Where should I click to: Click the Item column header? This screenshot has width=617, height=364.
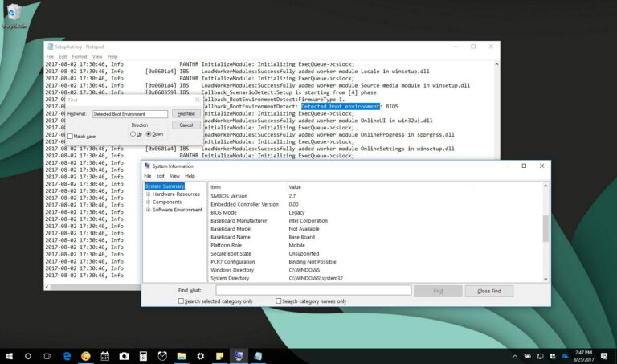pyautogui.click(x=247, y=187)
